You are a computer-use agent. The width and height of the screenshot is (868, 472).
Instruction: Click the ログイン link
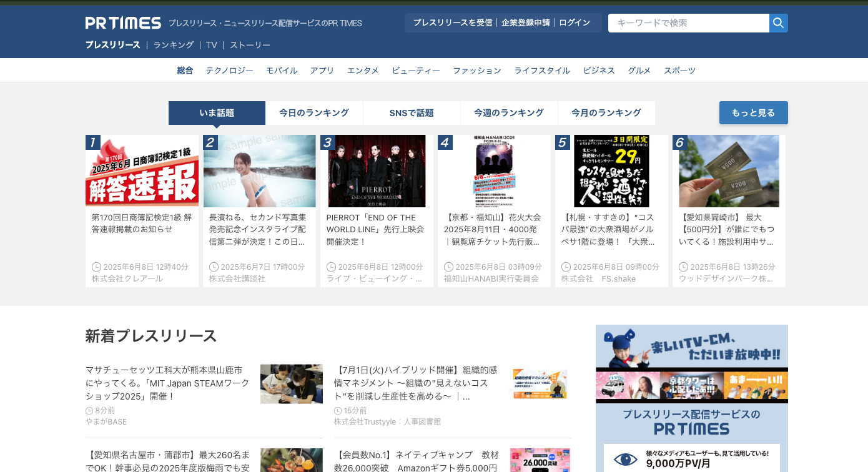point(575,22)
